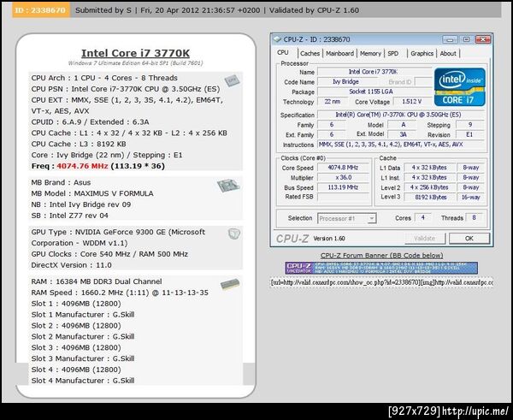Click the L1 Data 4 x 32 KBytes value
This screenshot has width=513, height=420.
[430, 168]
